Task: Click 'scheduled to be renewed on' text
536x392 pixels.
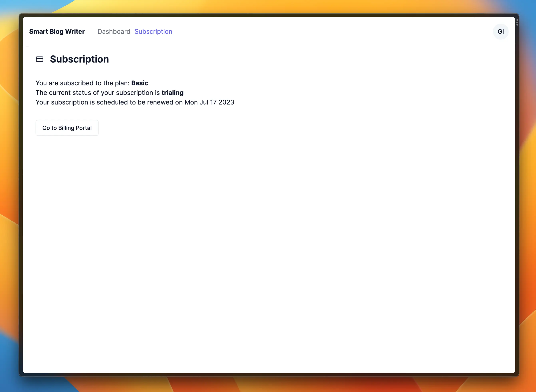Action: pos(139,102)
